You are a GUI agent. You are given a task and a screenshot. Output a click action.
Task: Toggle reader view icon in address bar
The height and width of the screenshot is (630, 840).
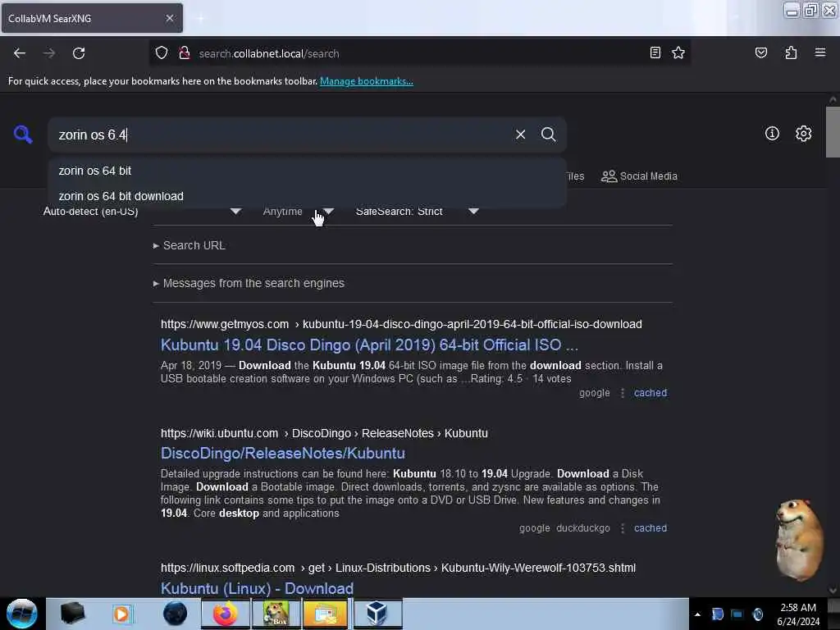click(655, 52)
